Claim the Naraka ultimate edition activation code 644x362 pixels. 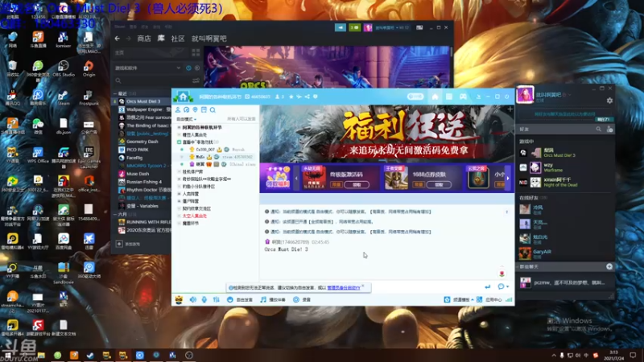pos(356,185)
